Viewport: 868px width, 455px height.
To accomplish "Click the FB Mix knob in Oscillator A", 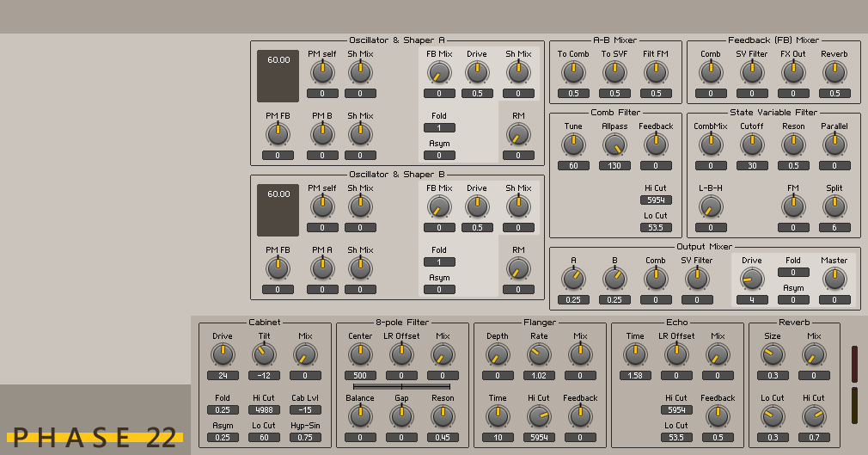I will pos(439,72).
